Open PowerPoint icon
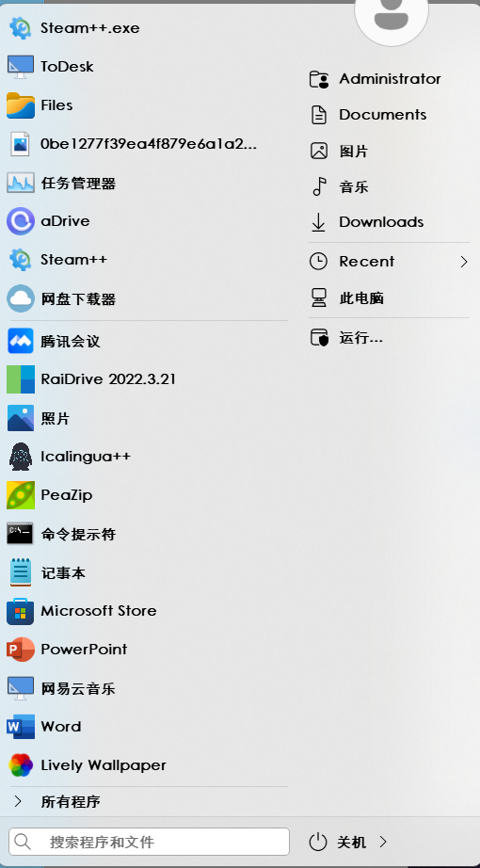Image resolution: width=480 pixels, height=868 pixels. point(21,649)
